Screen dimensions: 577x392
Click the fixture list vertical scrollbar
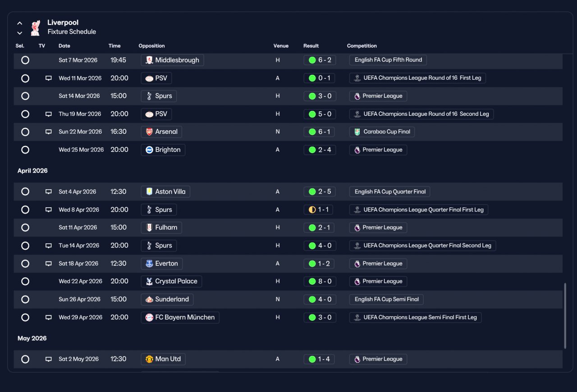pos(565,316)
